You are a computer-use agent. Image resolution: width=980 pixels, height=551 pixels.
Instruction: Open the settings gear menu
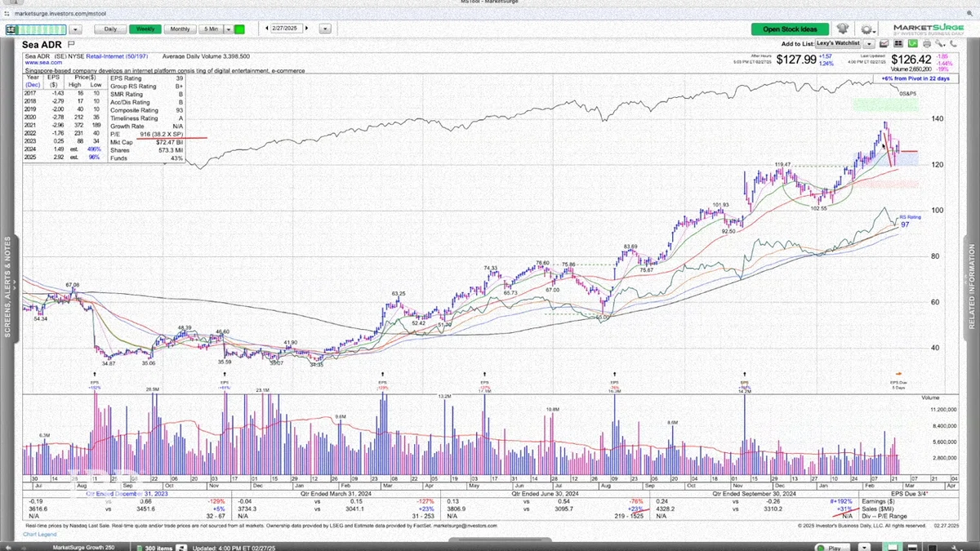coord(866,29)
